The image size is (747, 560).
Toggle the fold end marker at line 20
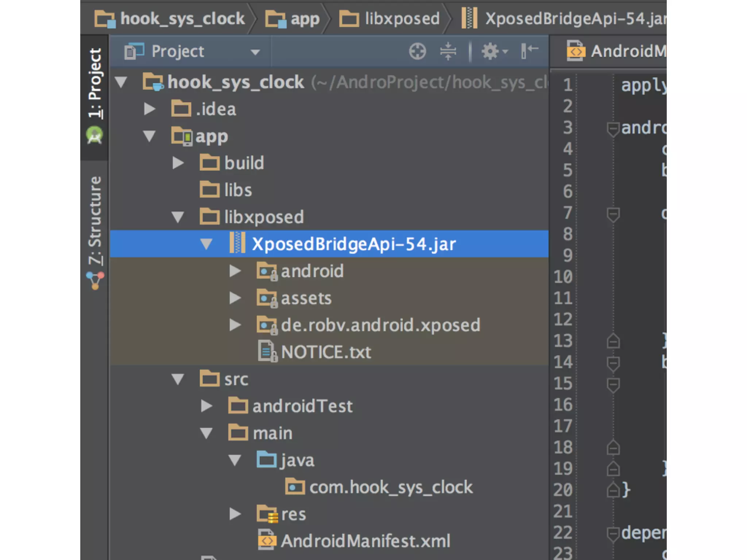[x=613, y=490]
